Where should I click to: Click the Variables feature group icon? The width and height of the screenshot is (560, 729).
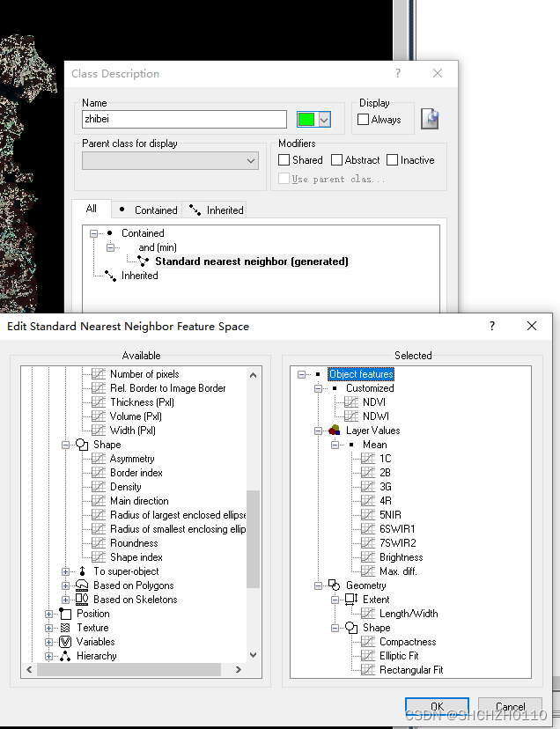[65, 642]
